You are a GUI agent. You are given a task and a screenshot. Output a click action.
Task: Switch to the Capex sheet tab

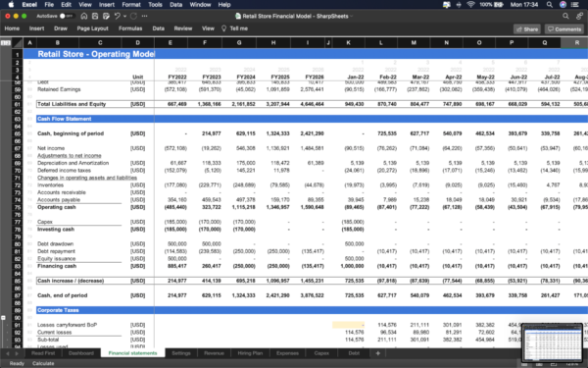coord(321,353)
